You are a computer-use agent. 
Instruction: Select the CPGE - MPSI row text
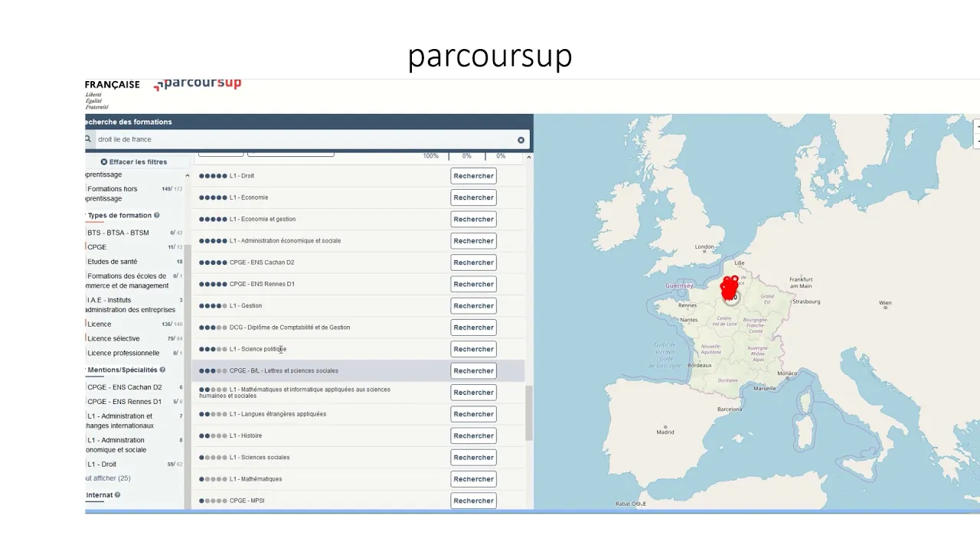pos(247,501)
